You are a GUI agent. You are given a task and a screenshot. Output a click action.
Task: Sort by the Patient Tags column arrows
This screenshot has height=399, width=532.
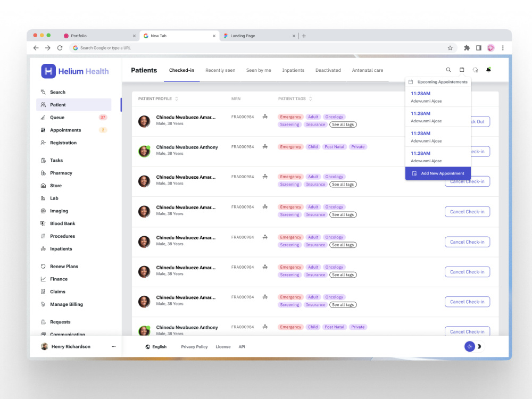[x=311, y=99]
